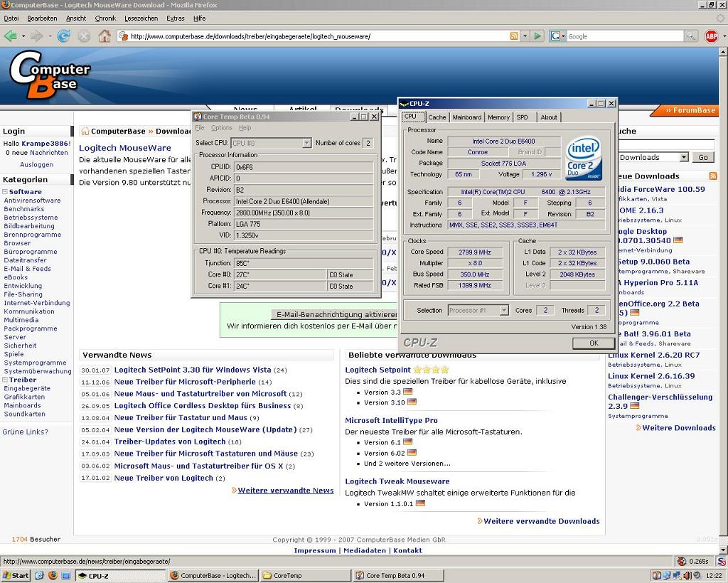Go to the Home page icon
The width and height of the screenshot is (728, 583).
(x=105, y=36)
